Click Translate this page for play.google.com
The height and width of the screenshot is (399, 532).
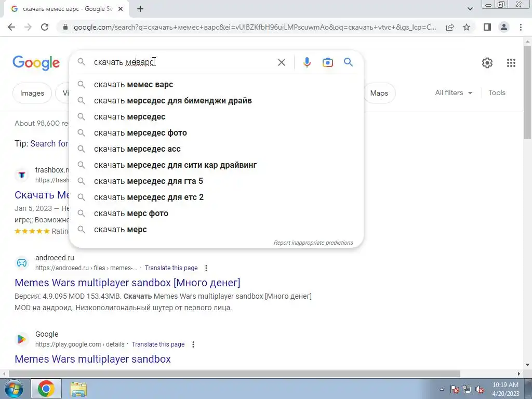[158, 344]
